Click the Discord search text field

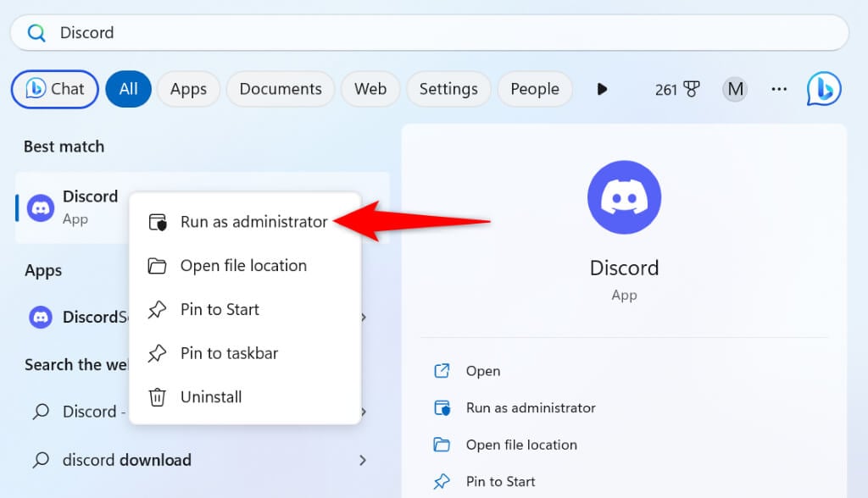[430, 33]
